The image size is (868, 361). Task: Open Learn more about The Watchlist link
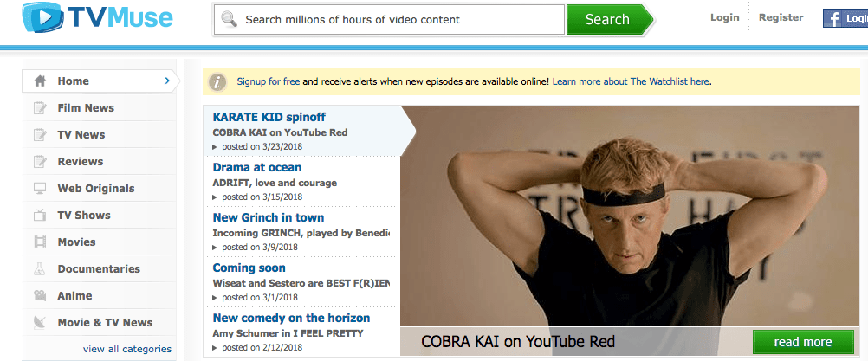tap(631, 81)
